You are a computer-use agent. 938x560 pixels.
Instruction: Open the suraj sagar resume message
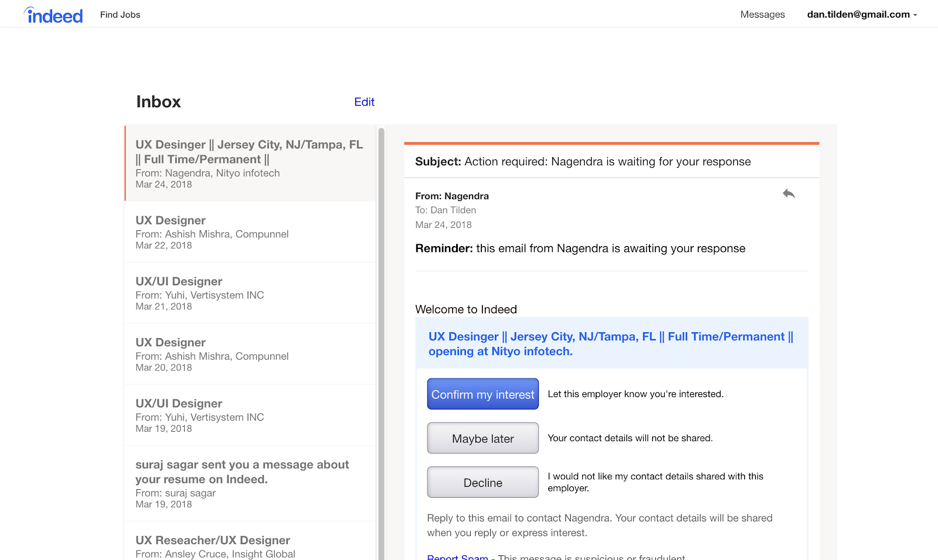click(x=250, y=483)
